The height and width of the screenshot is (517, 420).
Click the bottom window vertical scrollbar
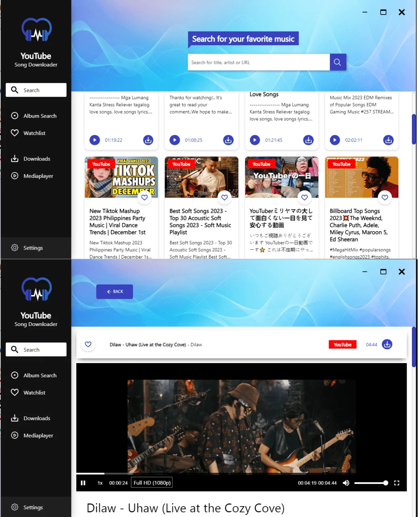coord(414,347)
